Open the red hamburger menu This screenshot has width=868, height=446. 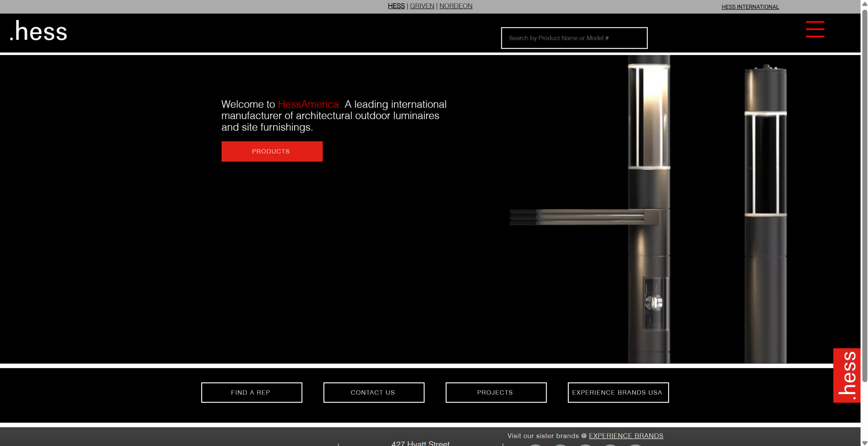coord(815,29)
